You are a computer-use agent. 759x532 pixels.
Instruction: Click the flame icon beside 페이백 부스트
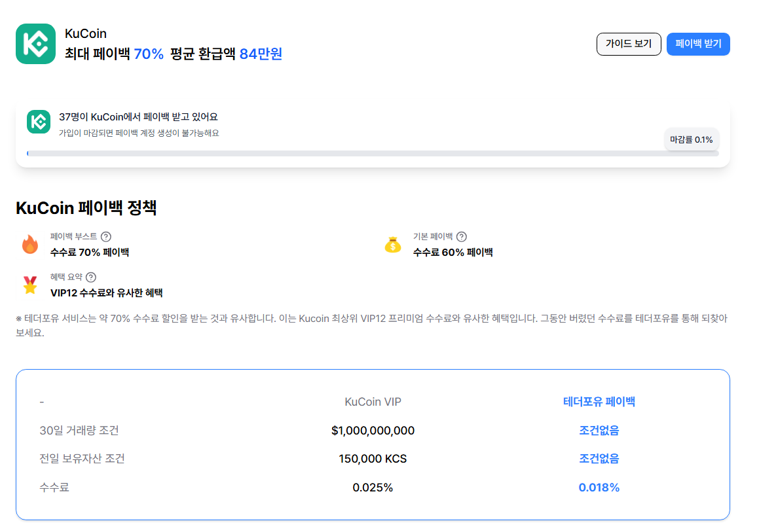point(30,244)
